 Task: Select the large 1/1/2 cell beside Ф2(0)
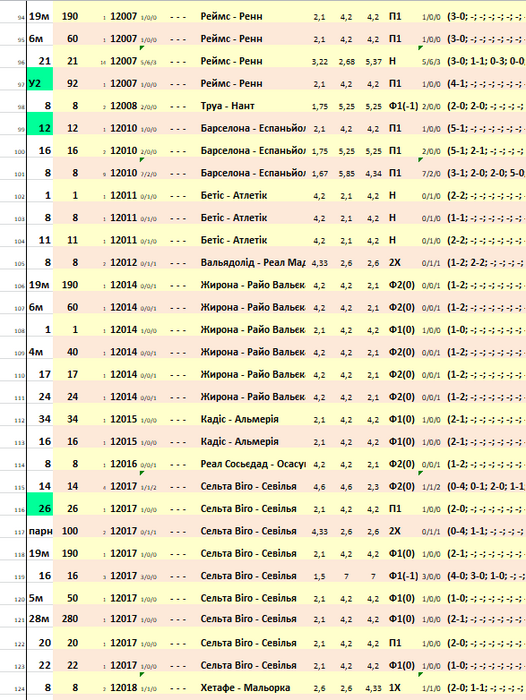431,488
